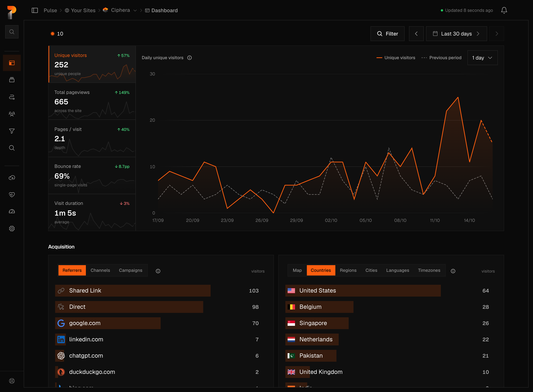Open the notifications bell
This screenshot has height=392, width=533.
click(504, 10)
